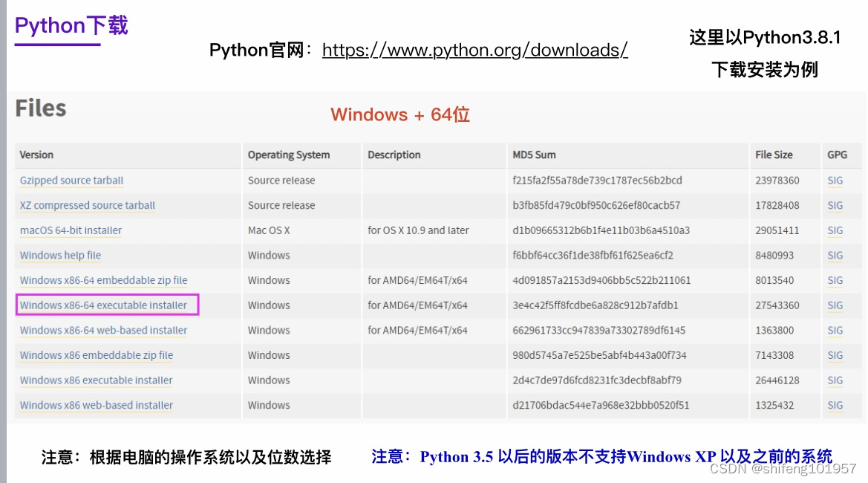
Task: Open the python.org downloads URL link
Action: click(x=475, y=50)
